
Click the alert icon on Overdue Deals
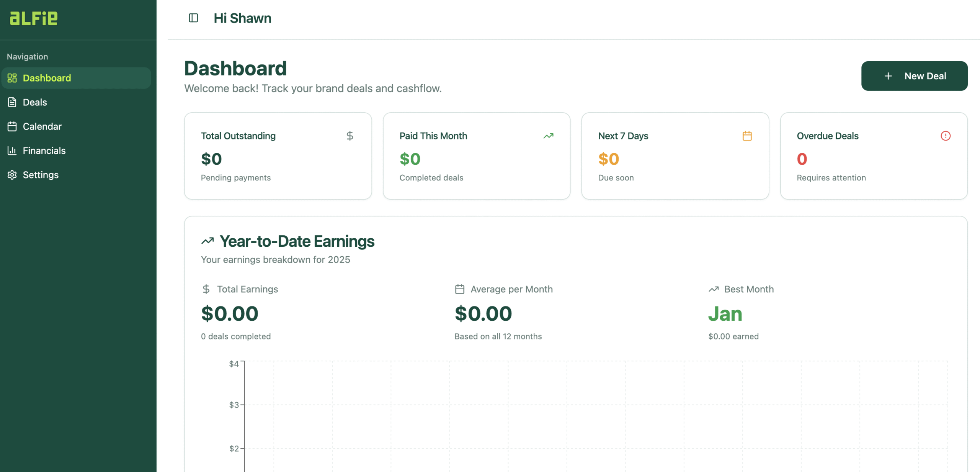945,136
